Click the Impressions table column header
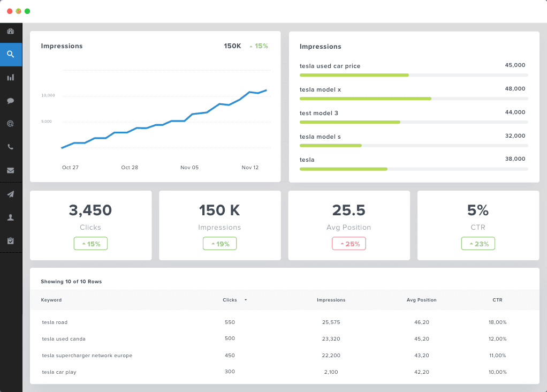Image resolution: width=547 pixels, height=392 pixels. [x=331, y=300]
